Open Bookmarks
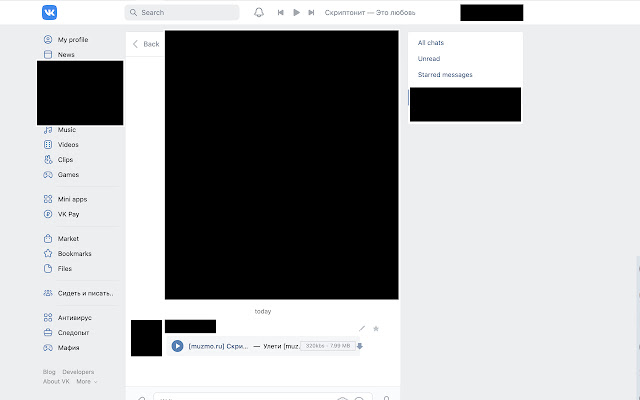The width and height of the screenshot is (640, 400). click(67, 253)
